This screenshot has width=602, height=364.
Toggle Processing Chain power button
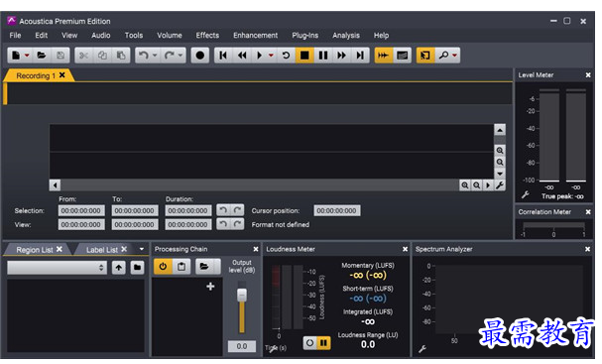(x=163, y=267)
